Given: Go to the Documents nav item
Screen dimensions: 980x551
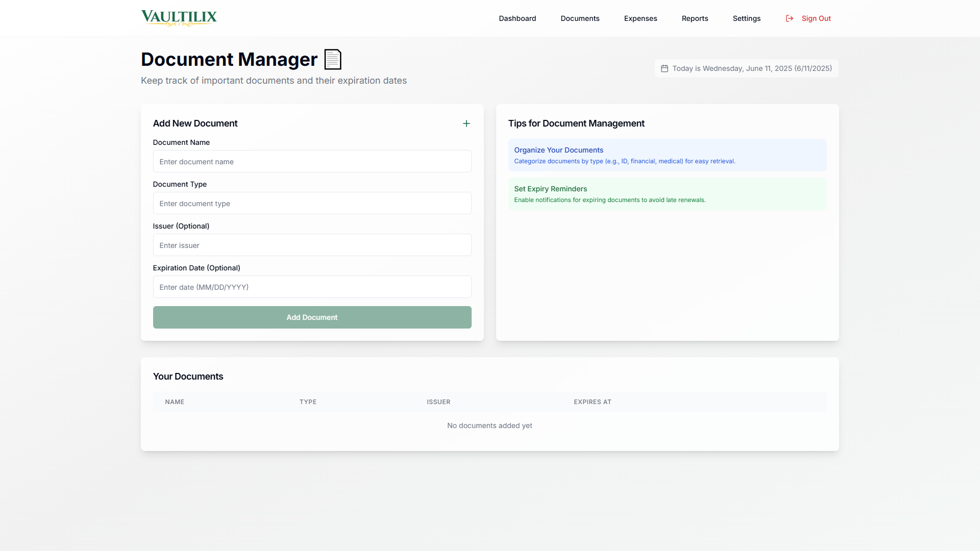Looking at the screenshot, I should pos(580,18).
